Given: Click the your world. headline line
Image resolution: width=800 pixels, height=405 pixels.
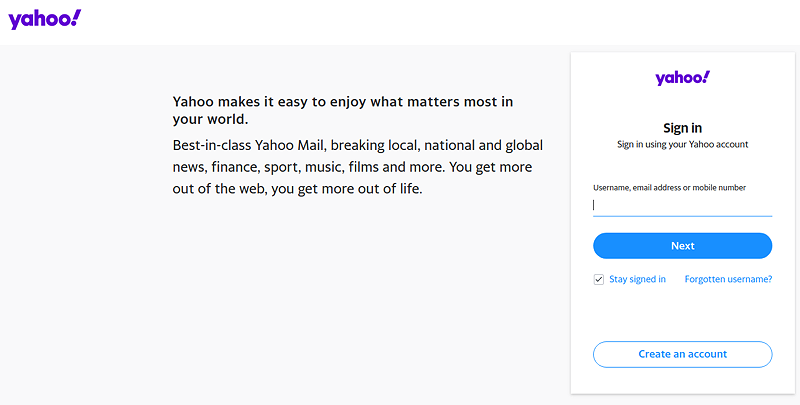Looking at the screenshot, I should [x=210, y=119].
